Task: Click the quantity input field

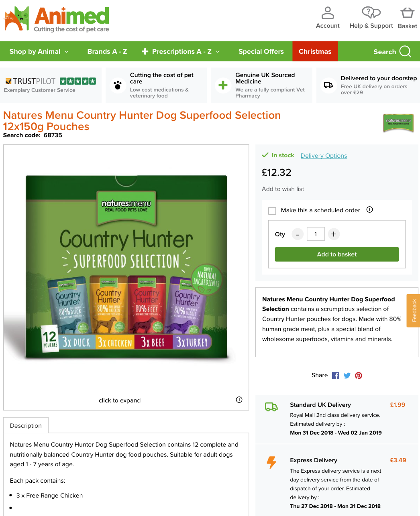Action: tap(316, 234)
